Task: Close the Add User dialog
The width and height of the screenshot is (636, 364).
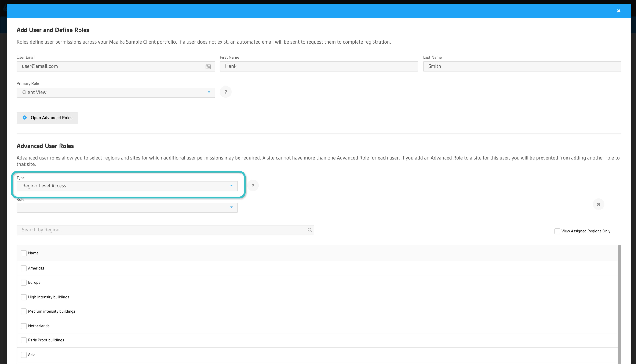Action: [619, 11]
